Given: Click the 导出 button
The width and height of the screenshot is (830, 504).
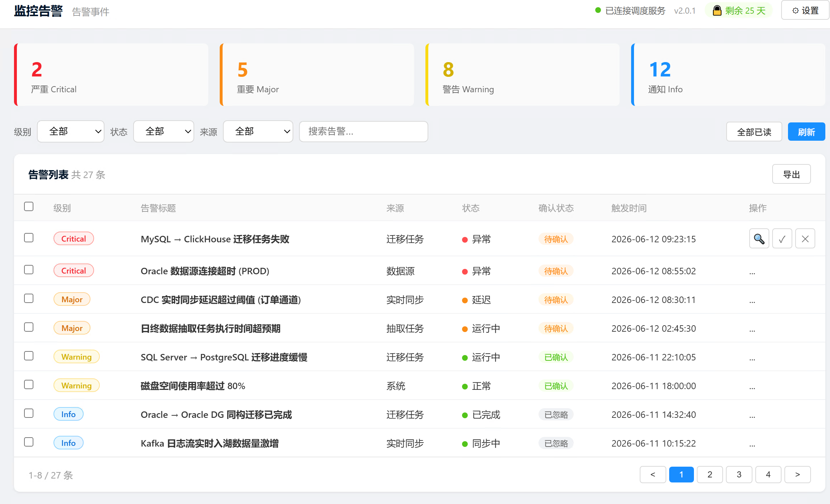Looking at the screenshot, I should pyautogui.click(x=792, y=174).
